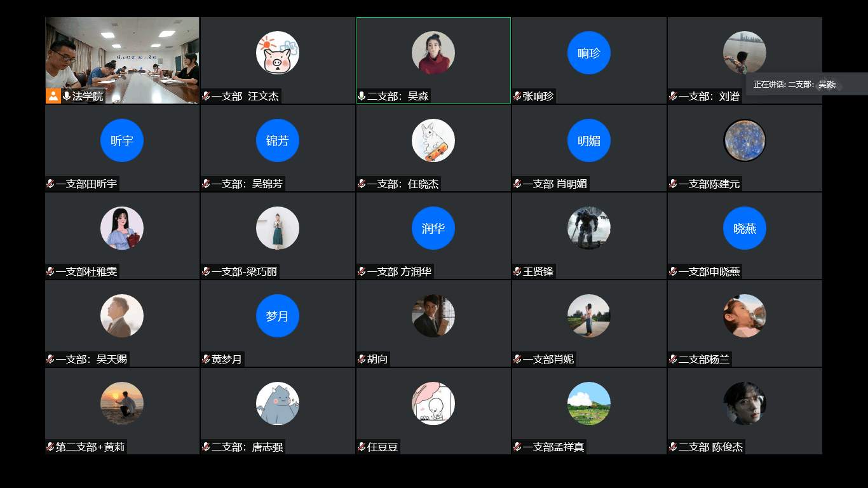Click muted mic icon next to 张响珍
The height and width of the screenshot is (488, 868).
tap(517, 96)
